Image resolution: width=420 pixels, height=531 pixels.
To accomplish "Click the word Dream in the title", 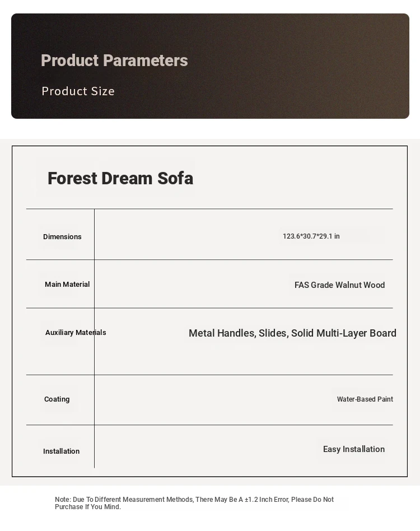I will click(x=126, y=179).
